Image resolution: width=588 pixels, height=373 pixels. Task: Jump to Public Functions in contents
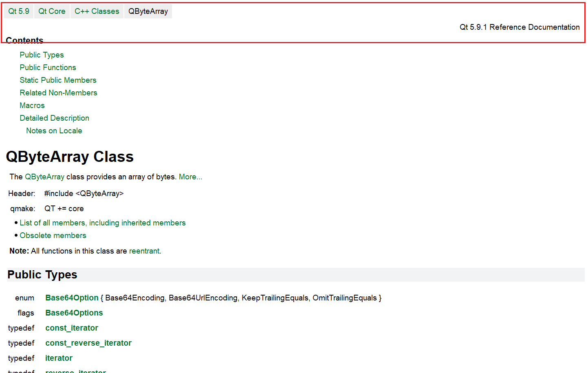[x=48, y=68]
